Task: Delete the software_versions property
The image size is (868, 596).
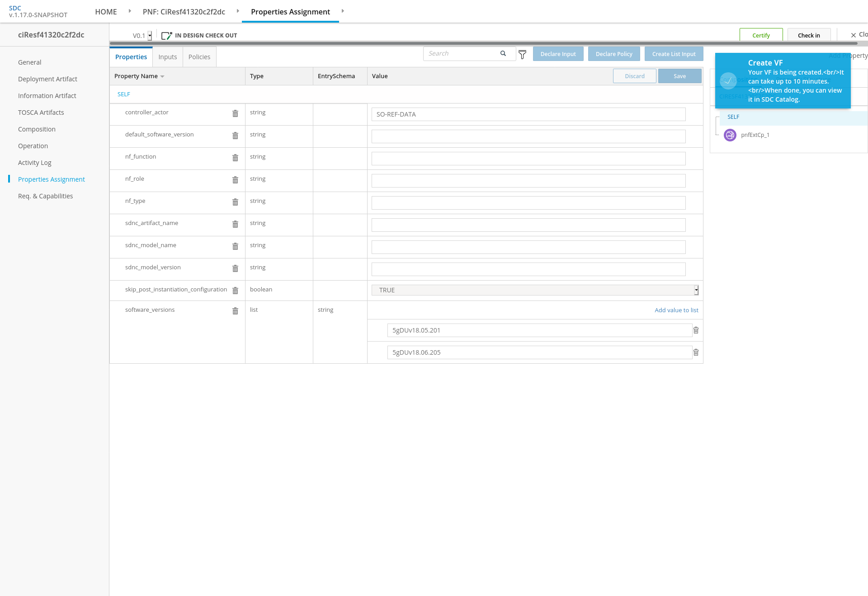Action: (235, 311)
